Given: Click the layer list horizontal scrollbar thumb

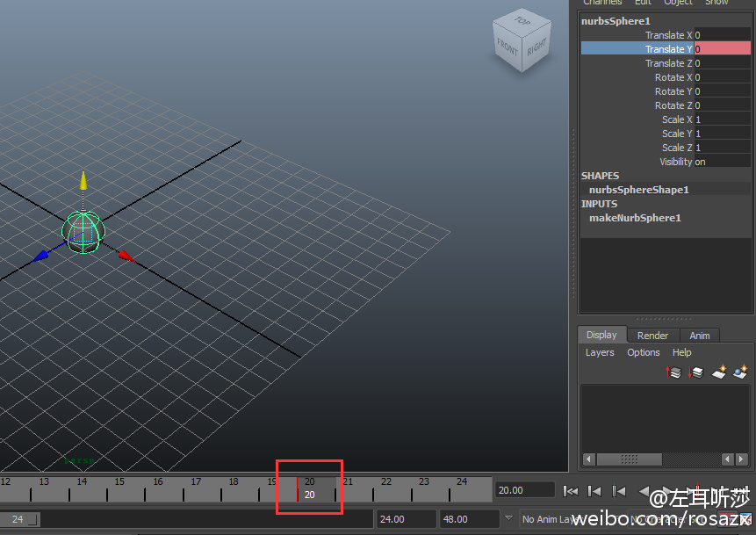Looking at the screenshot, I should click(x=630, y=459).
